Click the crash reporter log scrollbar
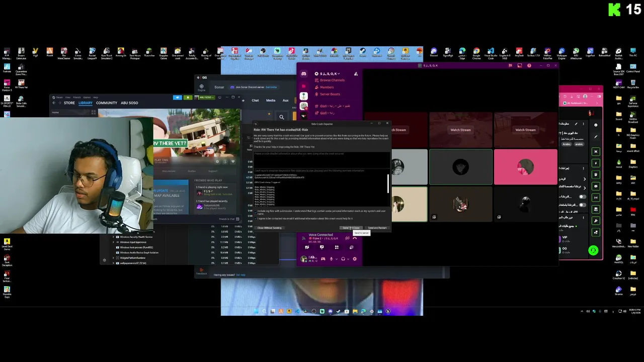The height and width of the screenshot is (362, 644). (x=388, y=184)
